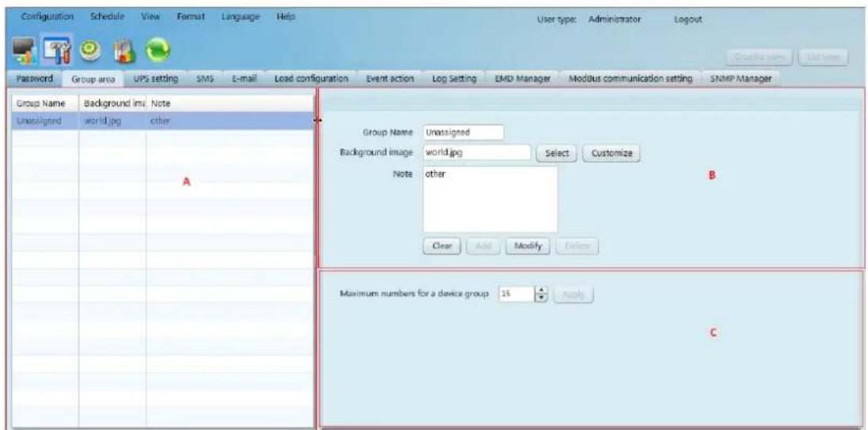The width and height of the screenshot is (868, 430).
Task: Open the Help menu
Action: click(x=285, y=17)
